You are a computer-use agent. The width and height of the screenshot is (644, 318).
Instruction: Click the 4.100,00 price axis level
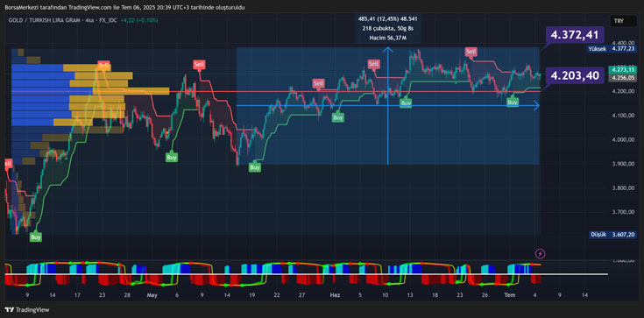(x=623, y=116)
